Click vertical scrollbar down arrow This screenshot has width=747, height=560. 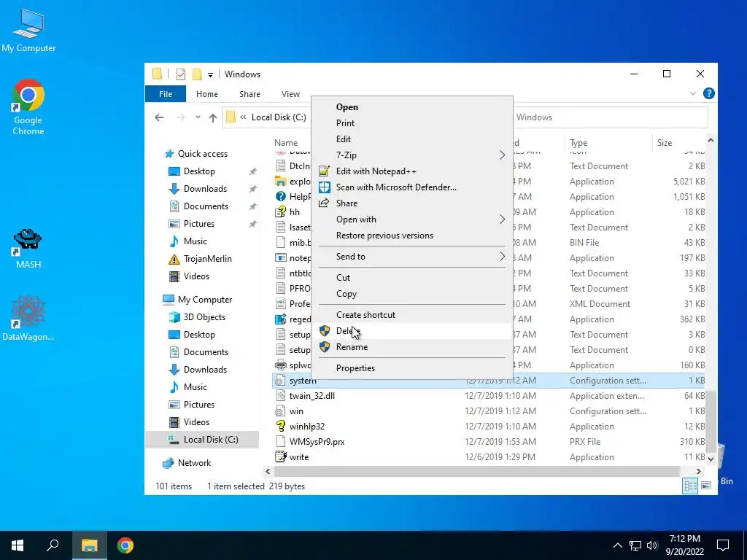coord(711,459)
